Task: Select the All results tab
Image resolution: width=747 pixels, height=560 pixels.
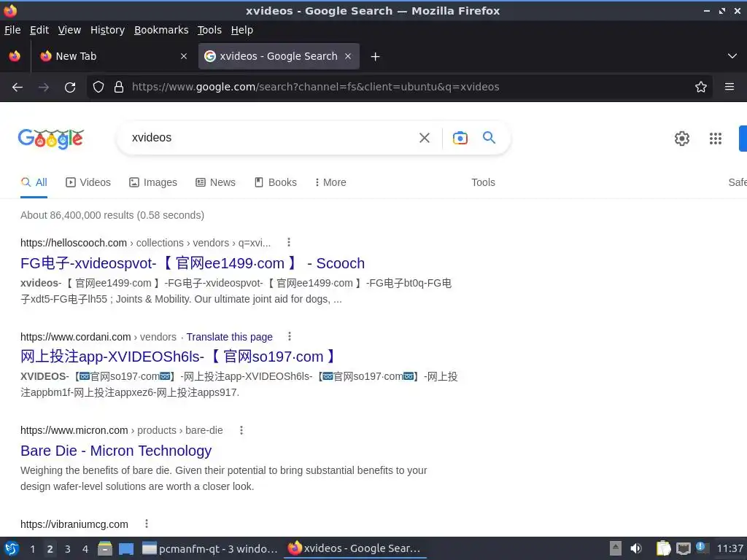Action: click(x=34, y=182)
